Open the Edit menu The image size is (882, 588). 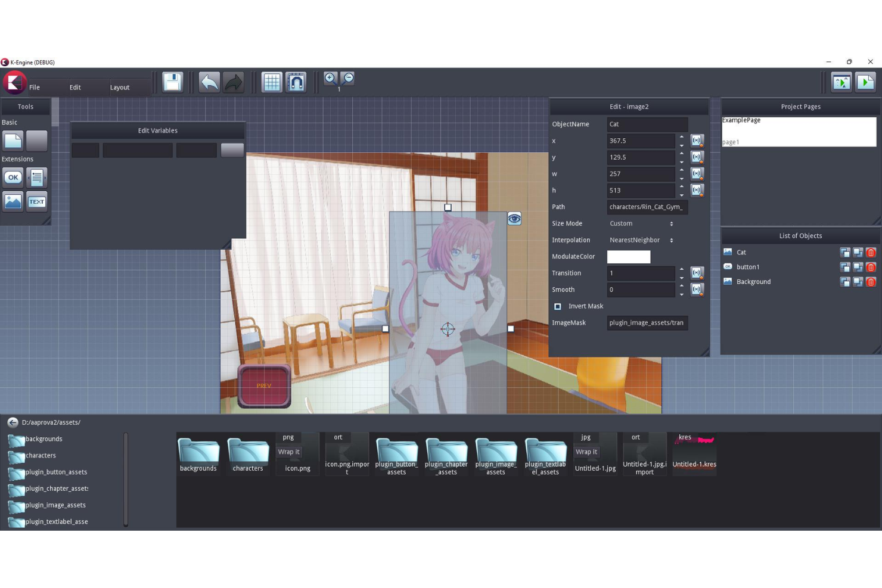pyautogui.click(x=74, y=87)
